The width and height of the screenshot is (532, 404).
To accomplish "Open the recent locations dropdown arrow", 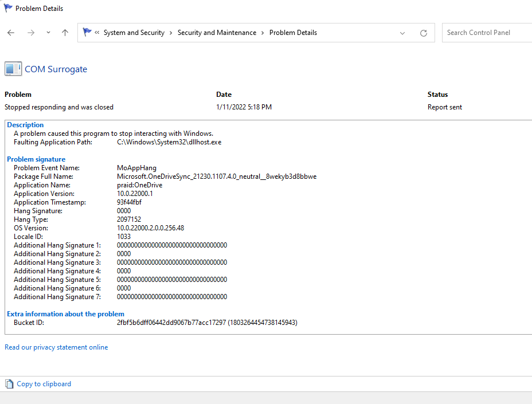I will click(x=48, y=33).
